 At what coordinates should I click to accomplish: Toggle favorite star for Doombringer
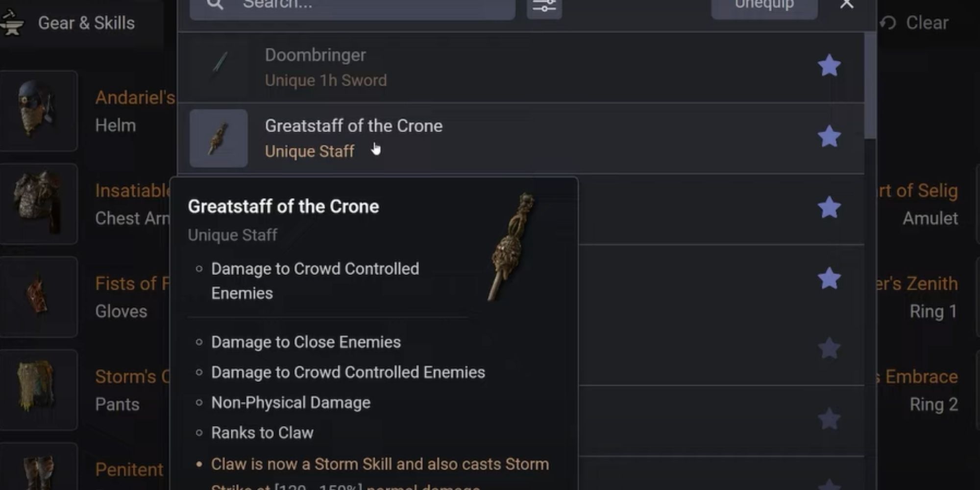click(829, 66)
